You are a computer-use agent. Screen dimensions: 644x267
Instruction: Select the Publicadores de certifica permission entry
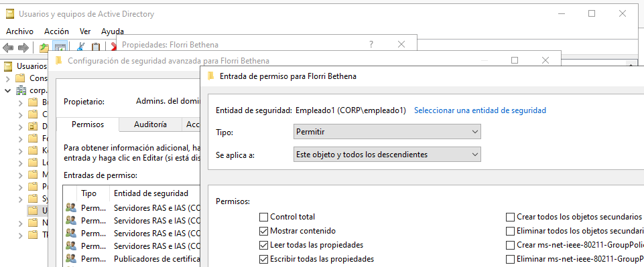coord(132,259)
